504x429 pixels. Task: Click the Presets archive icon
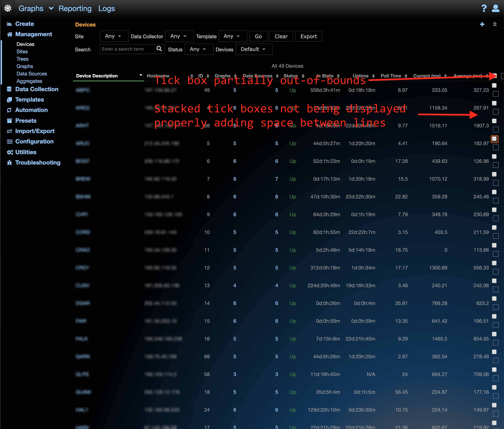click(x=9, y=121)
